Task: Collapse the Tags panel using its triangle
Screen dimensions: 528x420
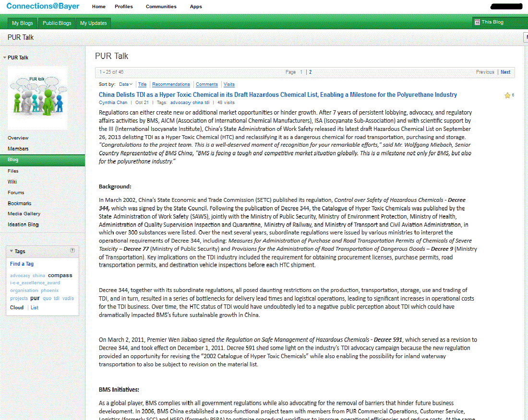Action: click(12, 251)
